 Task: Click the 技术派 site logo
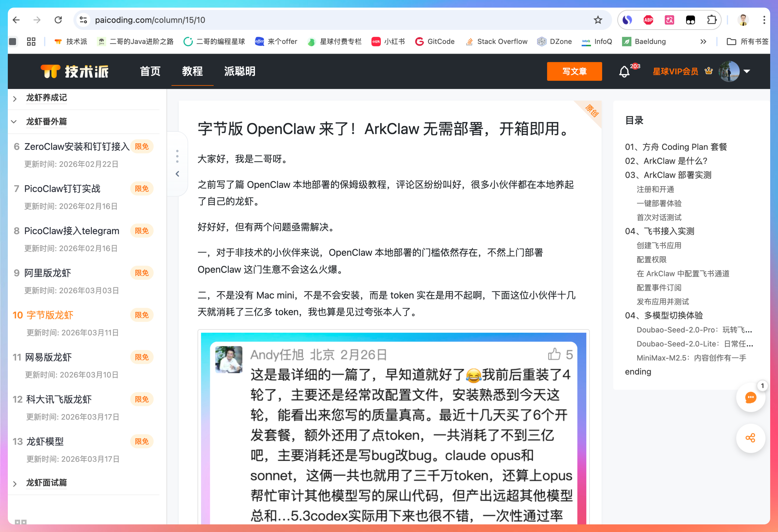(74, 71)
